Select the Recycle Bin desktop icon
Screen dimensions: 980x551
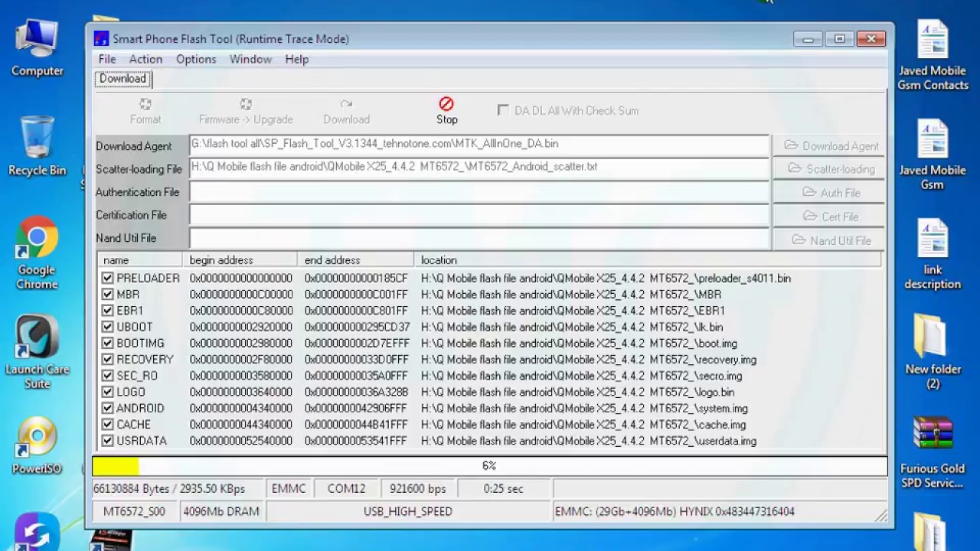click(37, 146)
